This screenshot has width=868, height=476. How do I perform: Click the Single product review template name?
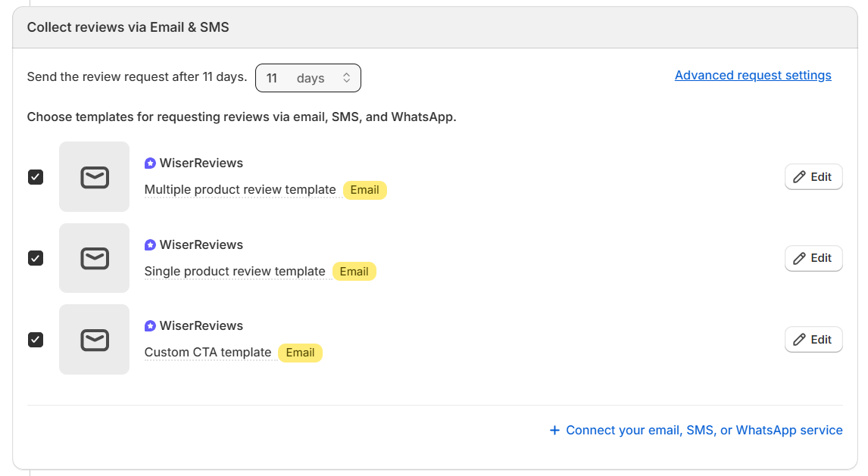coord(235,272)
